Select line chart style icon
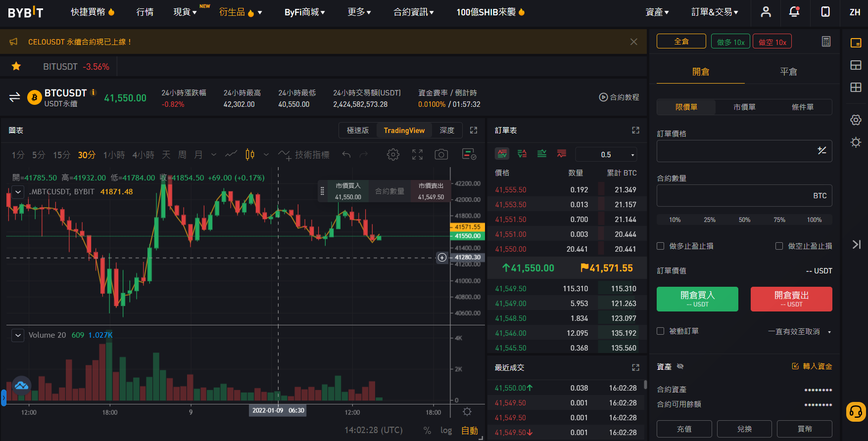This screenshot has height=441, width=868. (231, 155)
